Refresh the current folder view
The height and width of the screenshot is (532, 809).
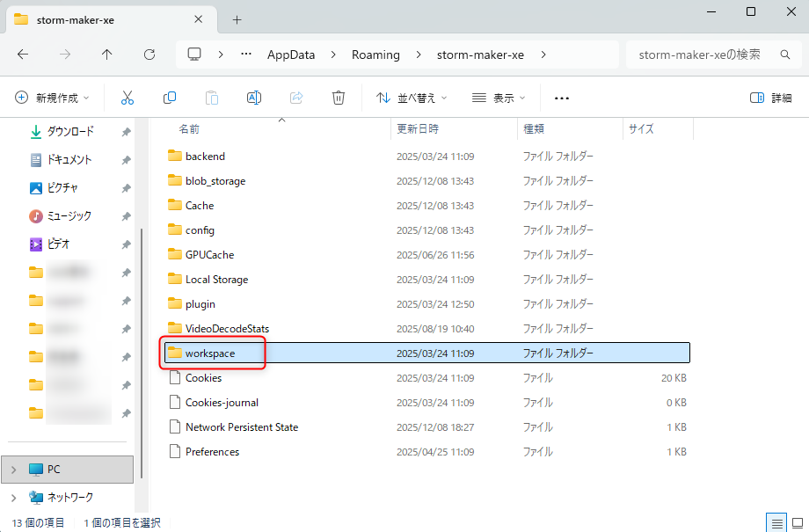[x=149, y=55]
